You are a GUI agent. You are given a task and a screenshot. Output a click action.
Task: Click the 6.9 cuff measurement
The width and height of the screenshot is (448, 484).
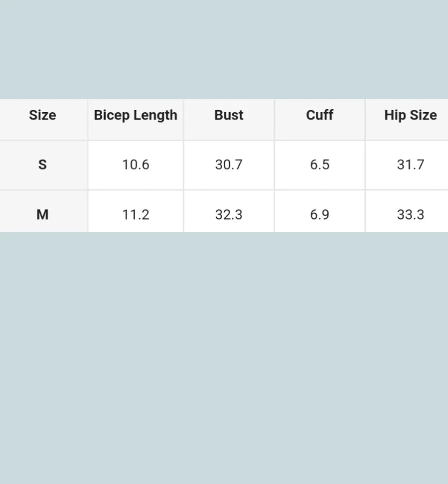[319, 215]
